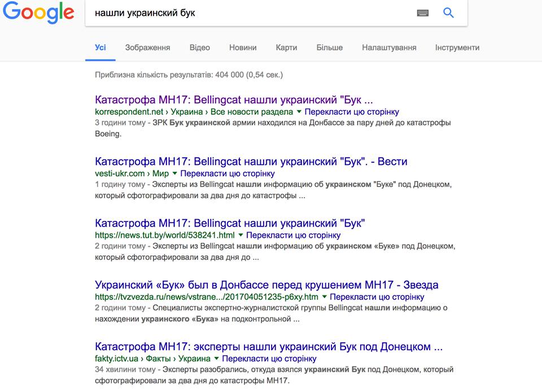Switch to the Зображення tab
Image resolution: width=542 pixels, height=392 pixels.
[147, 47]
